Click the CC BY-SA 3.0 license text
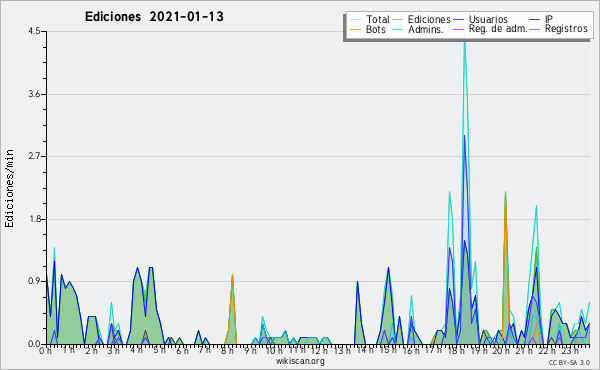Screen dimensions: 600x370 click(x=569, y=362)
